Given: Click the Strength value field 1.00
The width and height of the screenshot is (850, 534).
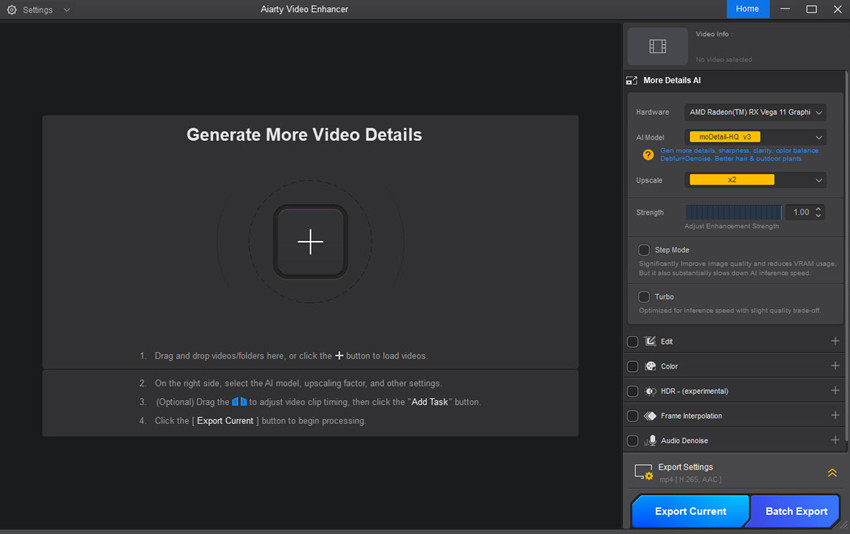Looking at the screenshot, I should [801, 212].
